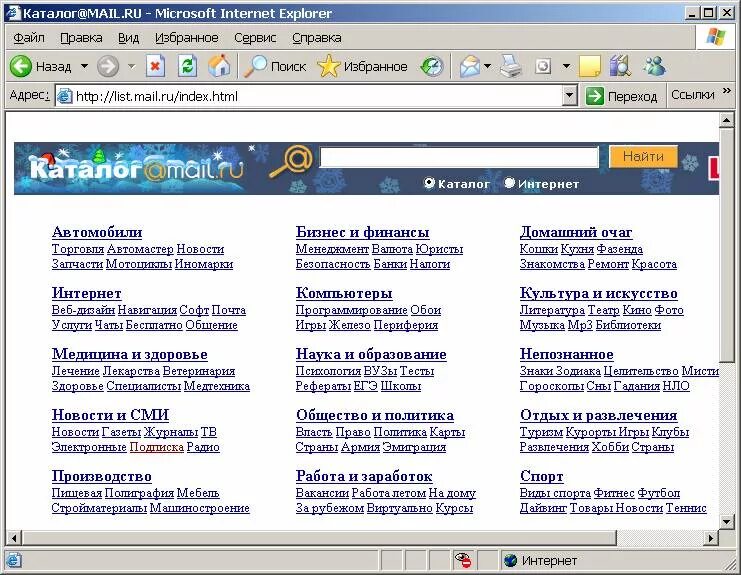The height and width of the screenshot is (575, 741).
Task: Follow the Веб-дизайн link
Action: [x=83, y=310]
